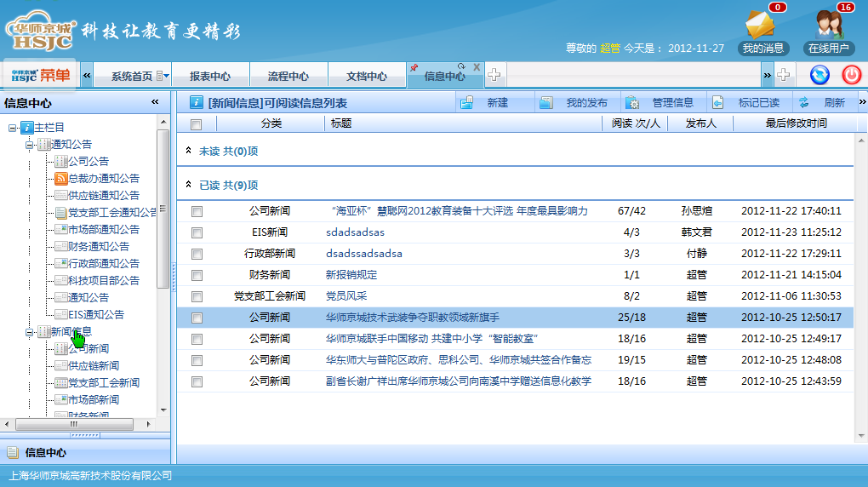Check the sdadsadsas row checkbox

(197, 232)
